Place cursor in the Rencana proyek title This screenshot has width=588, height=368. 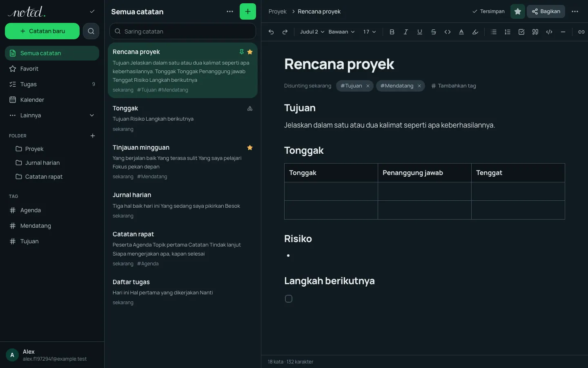click(x=339, y=64)
